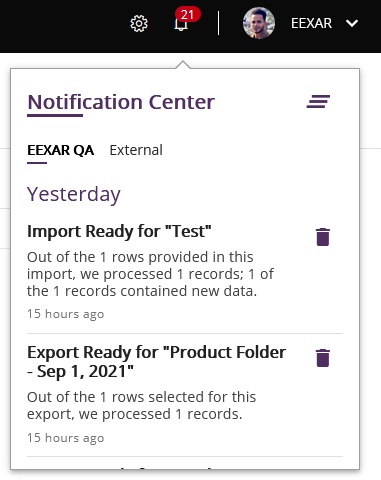Delete the Import Ready for "Test" notification
Image resolution: width=381 pixels, height=480 pixels.
[323, 237]
